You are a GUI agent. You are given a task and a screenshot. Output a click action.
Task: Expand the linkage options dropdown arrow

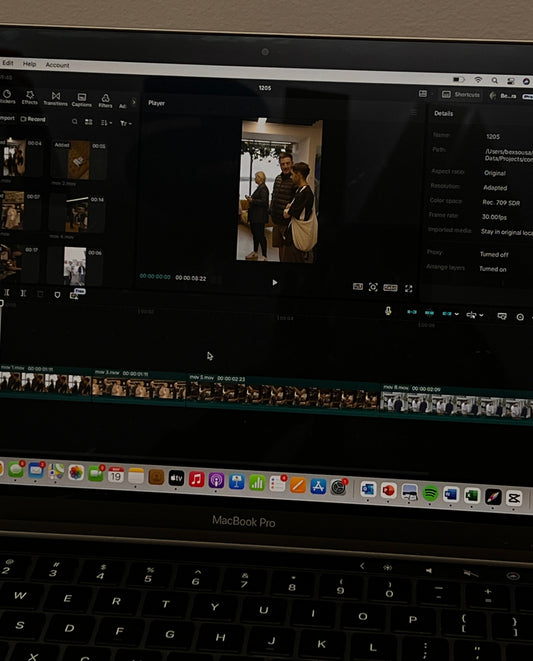457,314
